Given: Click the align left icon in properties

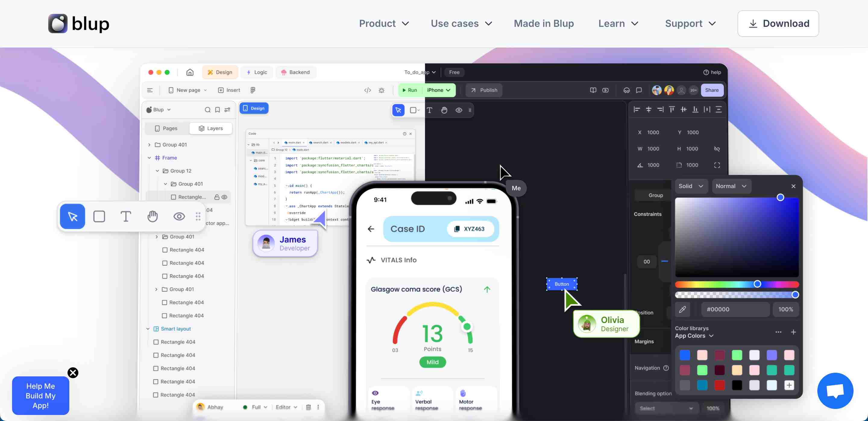Looking at the screenshot, I should pos(637,109).
